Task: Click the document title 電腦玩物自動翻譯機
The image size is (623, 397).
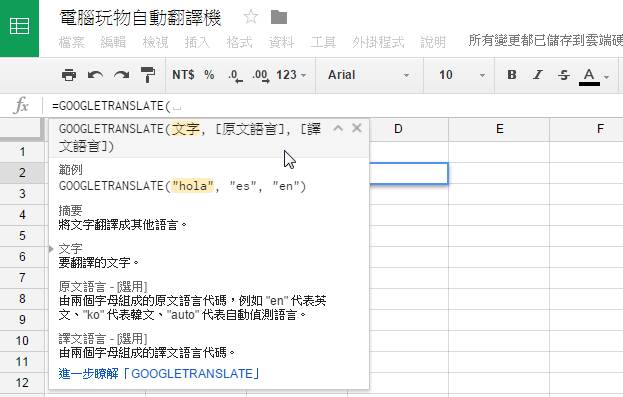Action: pos(140,18)
